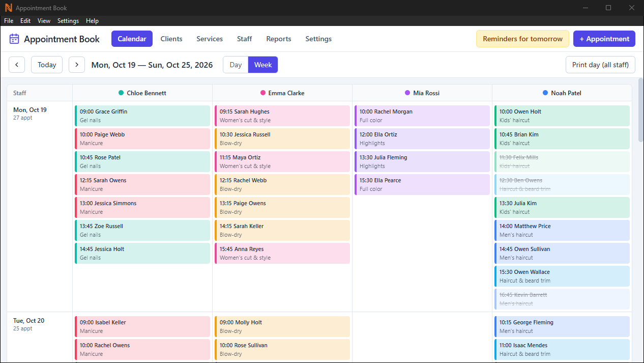Screen dimensions: 644x363
Task: Switch to Week view
Action: pyautogui.click(x=263, y=65)
